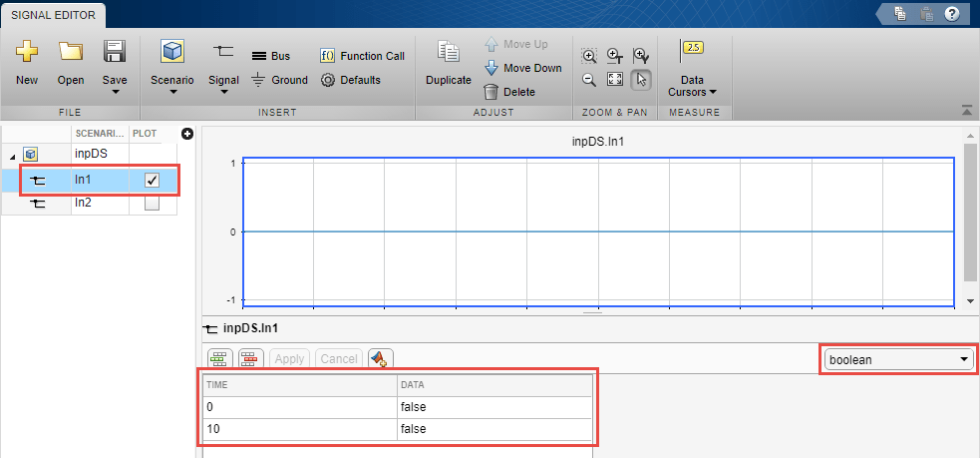The height and width of the screenshot is (458, 980).
Task: Click the Fit to View icon
Action: [615, 80]
